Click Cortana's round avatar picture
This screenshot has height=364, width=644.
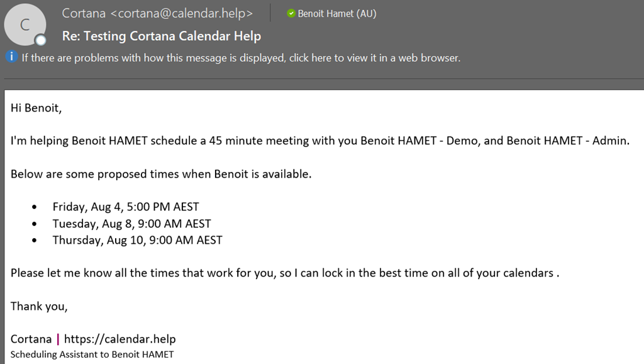(x=25, y=25)
